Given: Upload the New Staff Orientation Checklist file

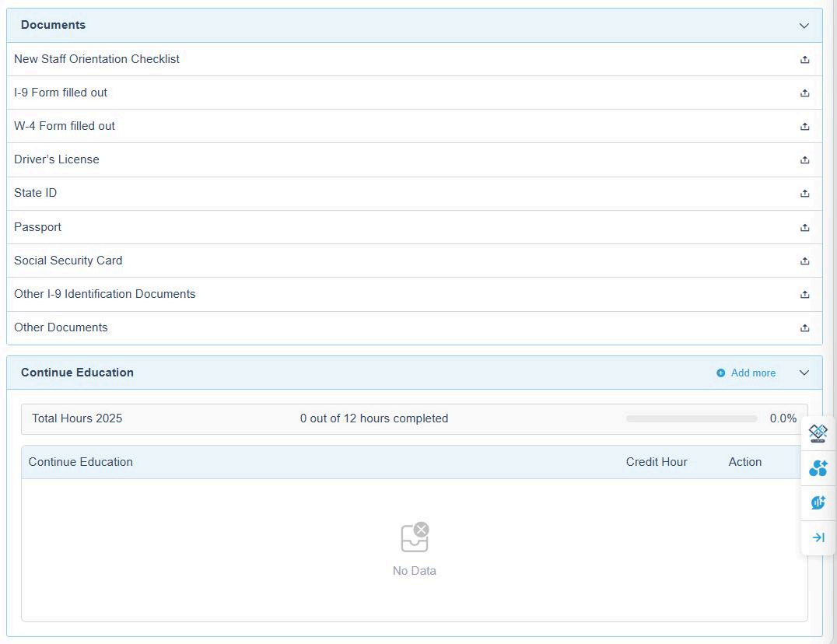Looking at the screenshot, I should [x=804, y=60].
